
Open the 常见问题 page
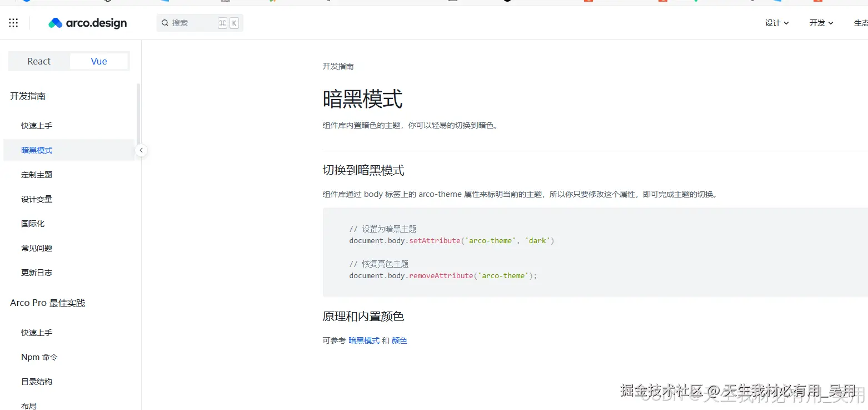click(x=37, y=248)
